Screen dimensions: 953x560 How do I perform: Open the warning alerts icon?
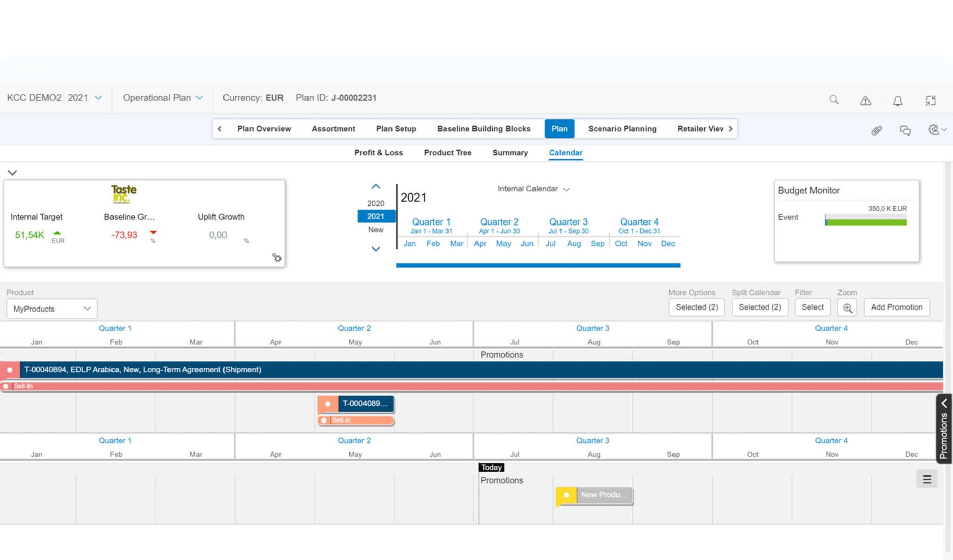(x=865, y=100)
